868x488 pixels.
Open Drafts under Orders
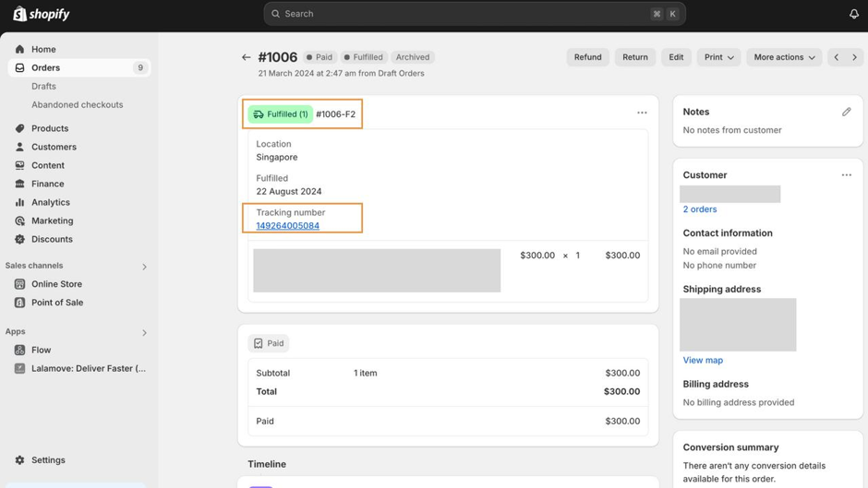point(43,87)
